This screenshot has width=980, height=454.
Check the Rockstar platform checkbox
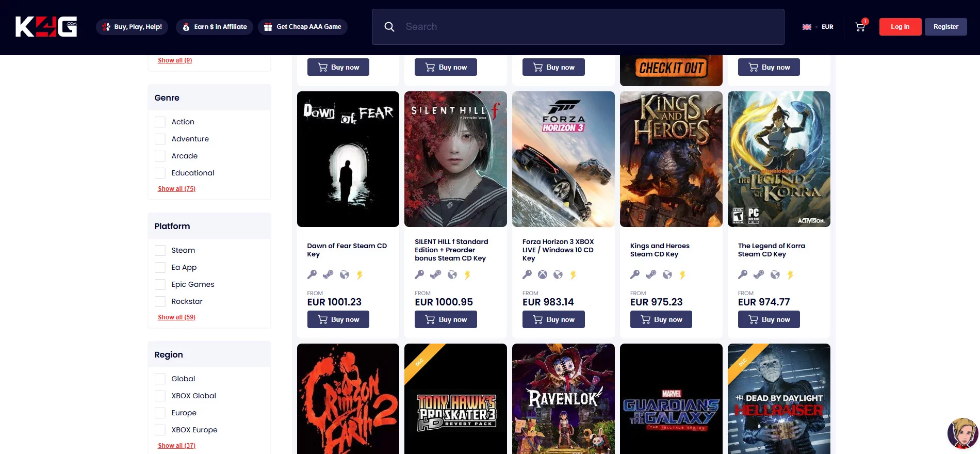(160, 301)
